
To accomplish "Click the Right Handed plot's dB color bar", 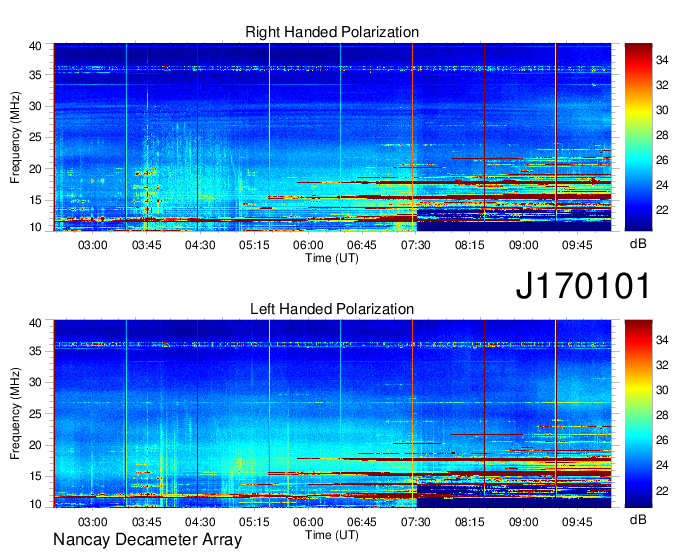I will [638, 137].
